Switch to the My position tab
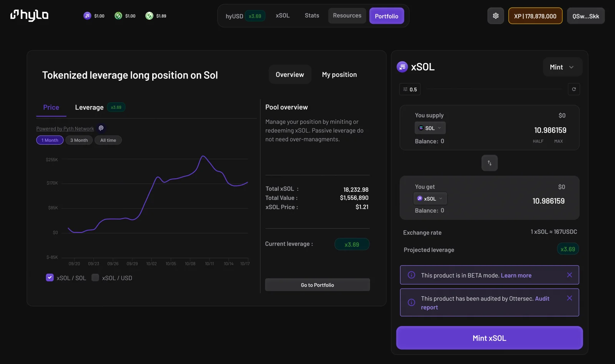615x364 pixels. click(x=339, y=75)
